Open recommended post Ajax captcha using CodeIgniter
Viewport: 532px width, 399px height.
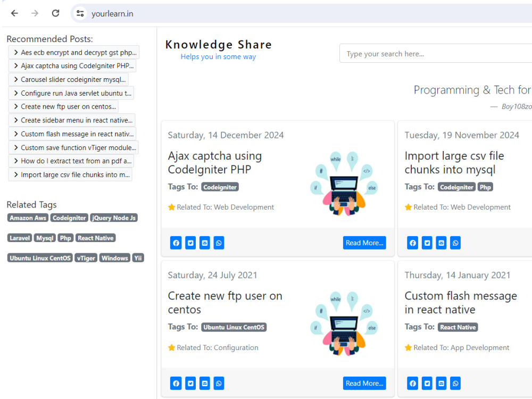[x=72, y=66]
